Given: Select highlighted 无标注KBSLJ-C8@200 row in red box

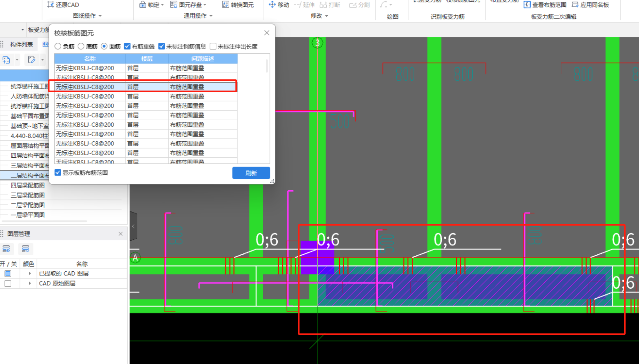Looking at the screenshot, I should (x=146, y=87).
